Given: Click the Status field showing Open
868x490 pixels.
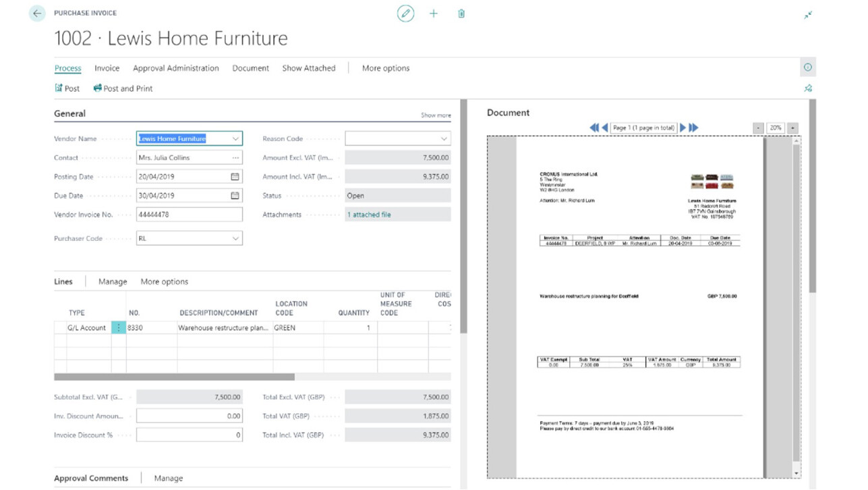Looking at the screenshot, I should pyautogui.click(x=398, y=196).
